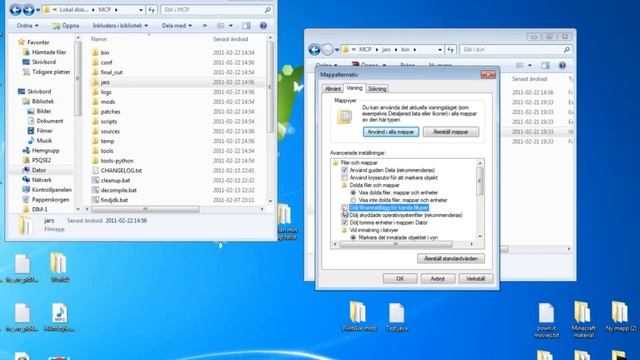
Task: Show more toolbar commands chevron in MCP
Action: (205, 26)
